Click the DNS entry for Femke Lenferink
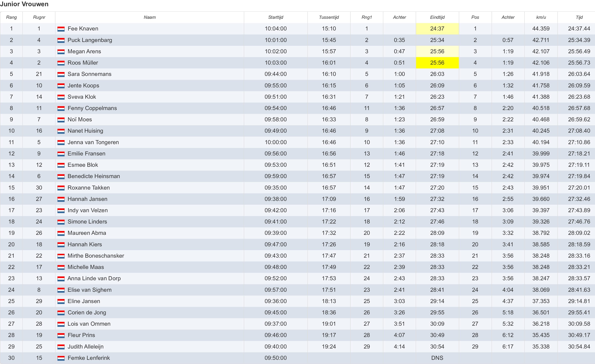Viewport: 595px width, 364px height. point(437,358)
